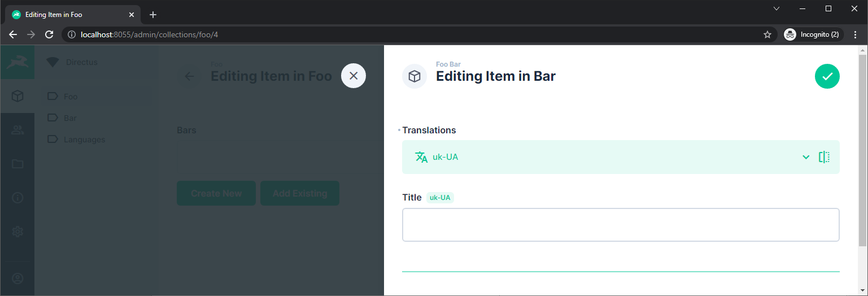Open the User Directory module

(18, 130)
